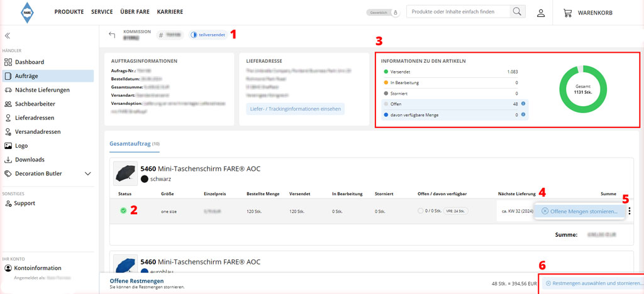Image resolution: width=644 pixels, height=294 pixels.
Task: Click the Offen row in article info
Action: tap(455, 104)
